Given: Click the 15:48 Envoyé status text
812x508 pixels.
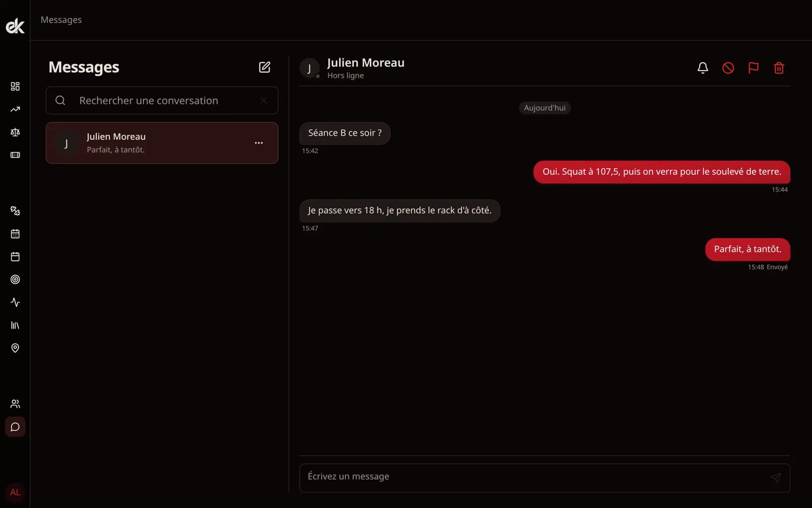Looking at the screenshot, I should pyautogui.click(x=768, y=267).
